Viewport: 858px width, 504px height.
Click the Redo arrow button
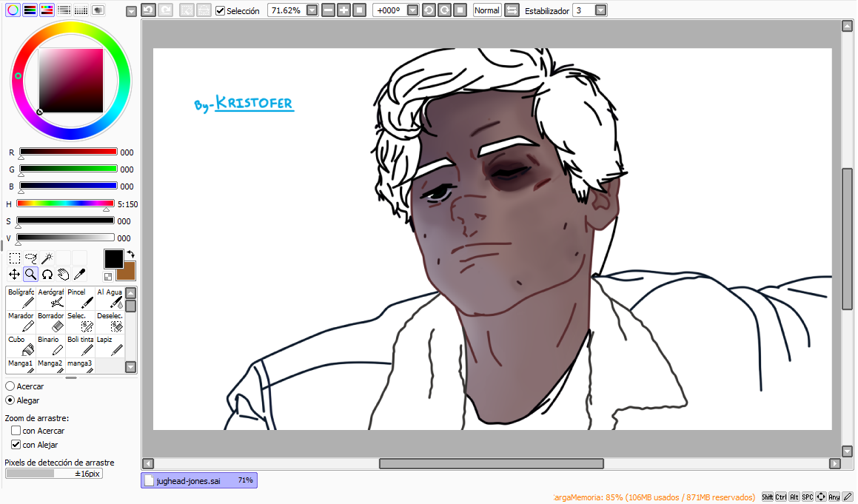165,10
